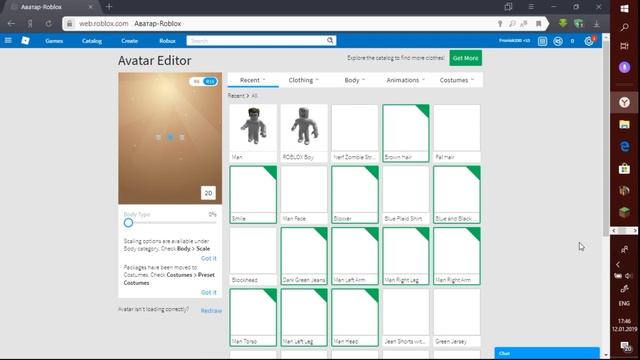Viewport: 640px width, 360px height.
Task: Toggle the R6/R15 avatar type switch
Action: (203, 82)
